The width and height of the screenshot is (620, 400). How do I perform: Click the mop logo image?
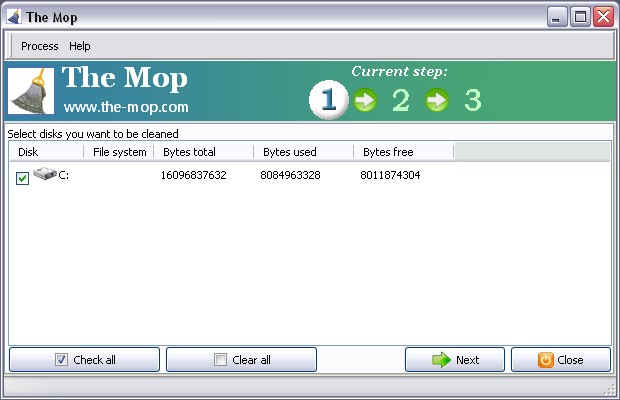(x=31, y=91)
